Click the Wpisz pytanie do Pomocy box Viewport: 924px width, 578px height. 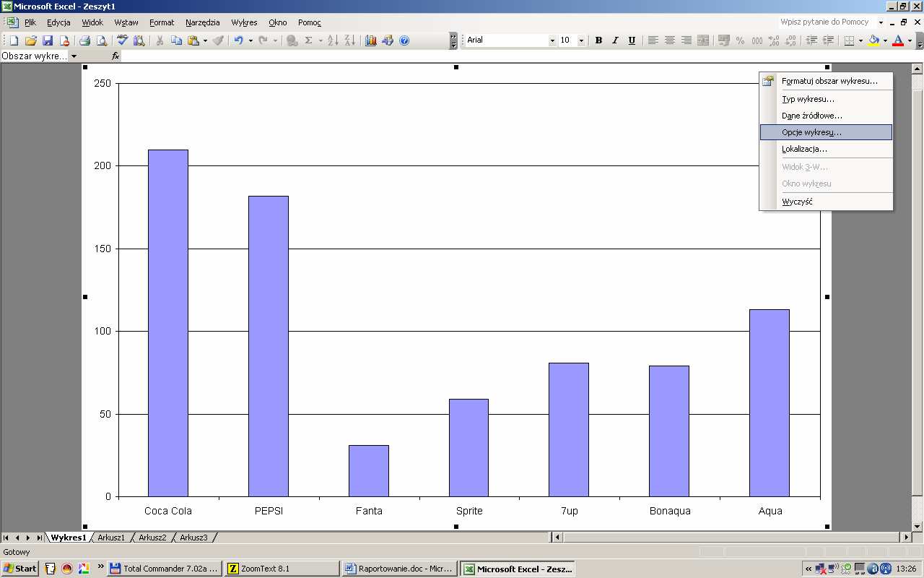pyautogui.click(x=826, y=22)
